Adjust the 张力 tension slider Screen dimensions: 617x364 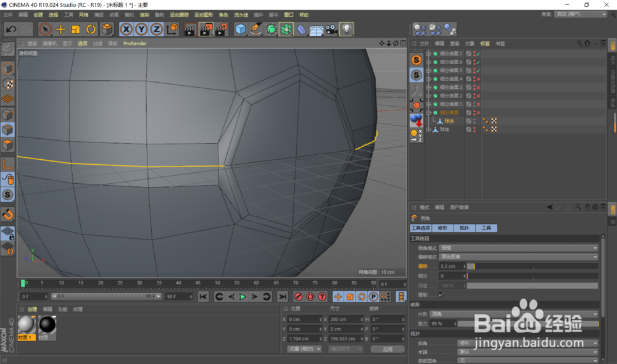coord(528,323)
